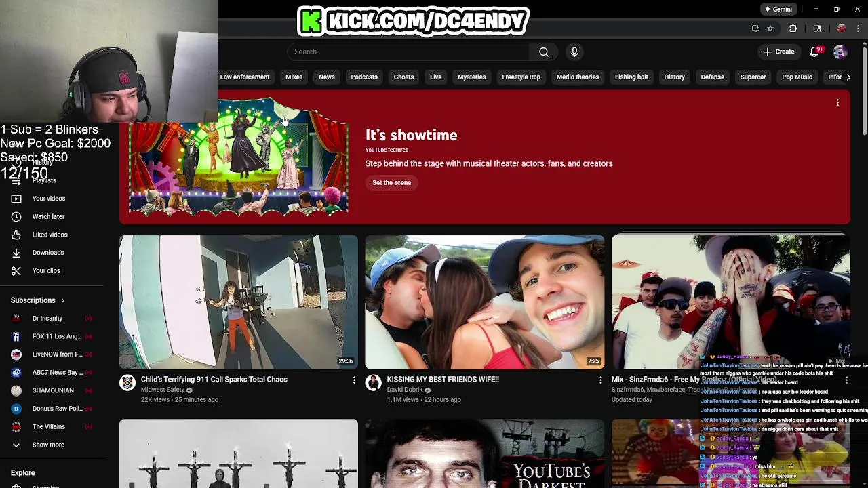Open Midwest Safety channel name link
The width and height of the screenshot is (868, 488).
point(163,390)
